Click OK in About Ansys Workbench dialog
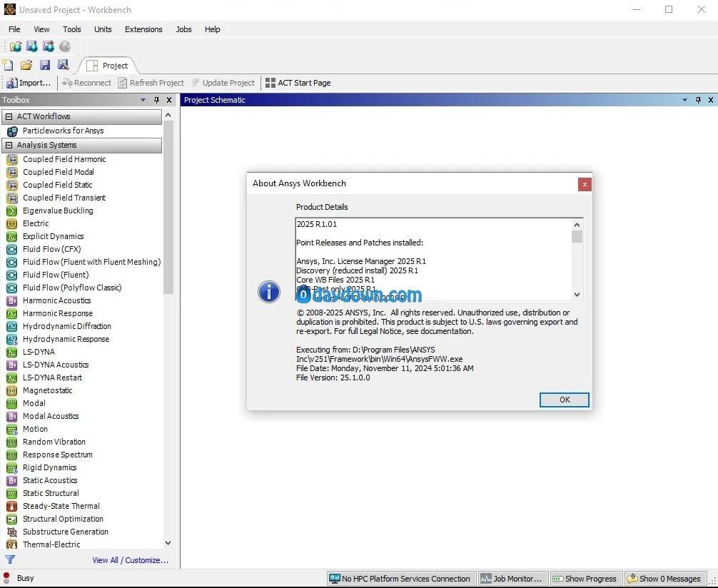718x588 pixels. (564, 400)
